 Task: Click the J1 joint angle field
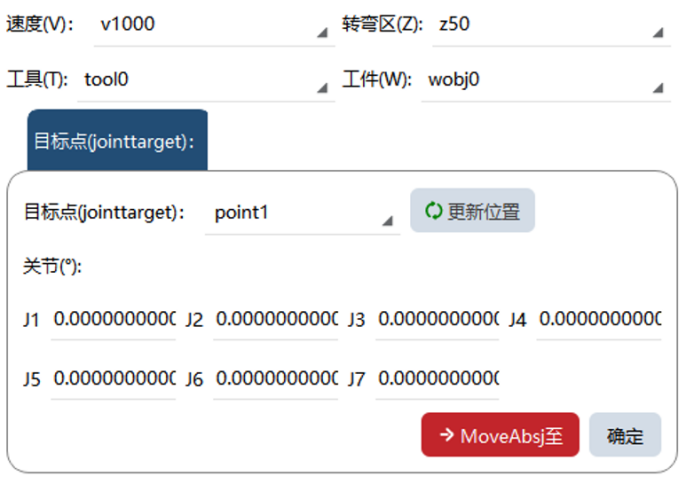pos(113,320)
